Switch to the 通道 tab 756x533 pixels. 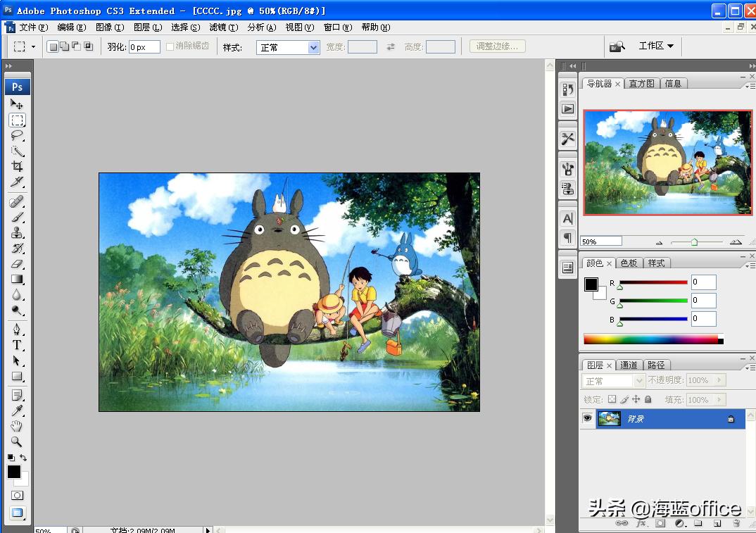tap(629, 365)
